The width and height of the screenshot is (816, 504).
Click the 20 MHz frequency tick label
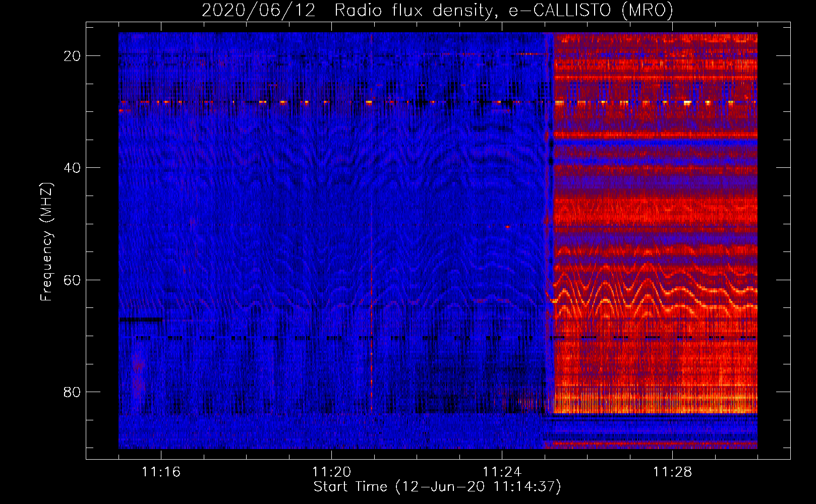click(x=73, y=56)
